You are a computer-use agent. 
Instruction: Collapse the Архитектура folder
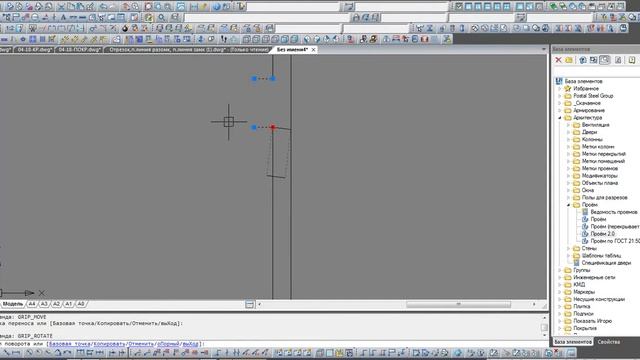560,118
